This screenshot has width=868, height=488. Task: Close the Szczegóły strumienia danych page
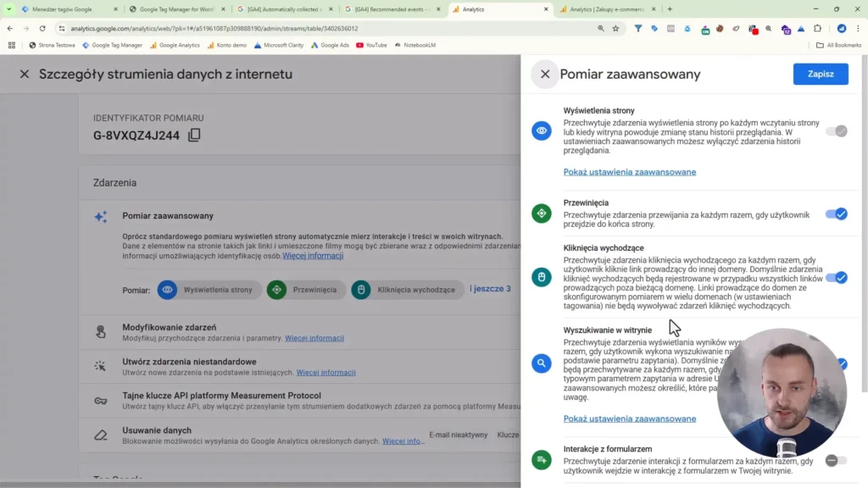pos(25,75)
